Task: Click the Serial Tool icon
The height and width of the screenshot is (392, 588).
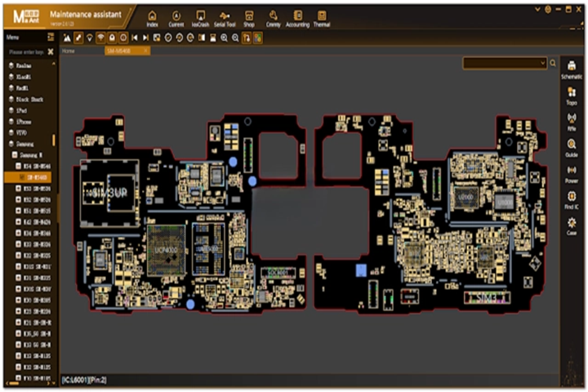Action: click(225, 19)
